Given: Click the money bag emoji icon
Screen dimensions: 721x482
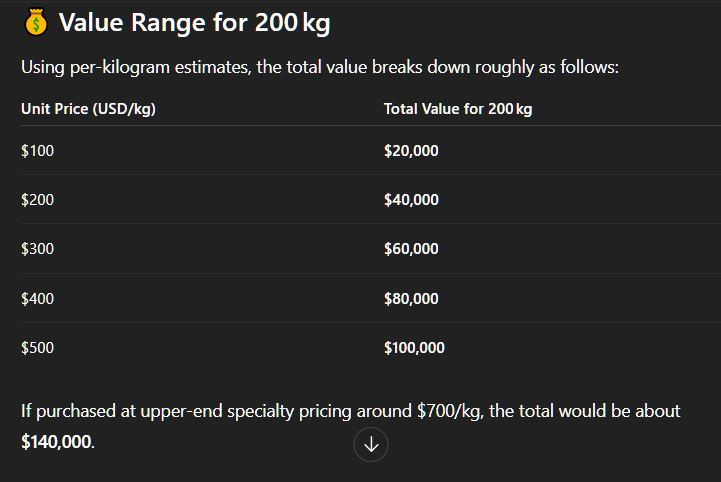Looking at the screenshot, I should pyautogui.click(x=36, y=23).
